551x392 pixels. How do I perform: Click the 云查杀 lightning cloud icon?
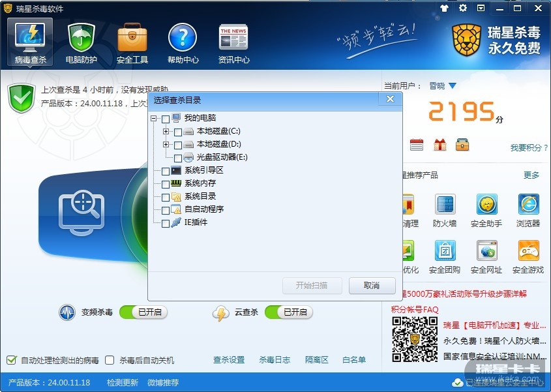[220, 312]
